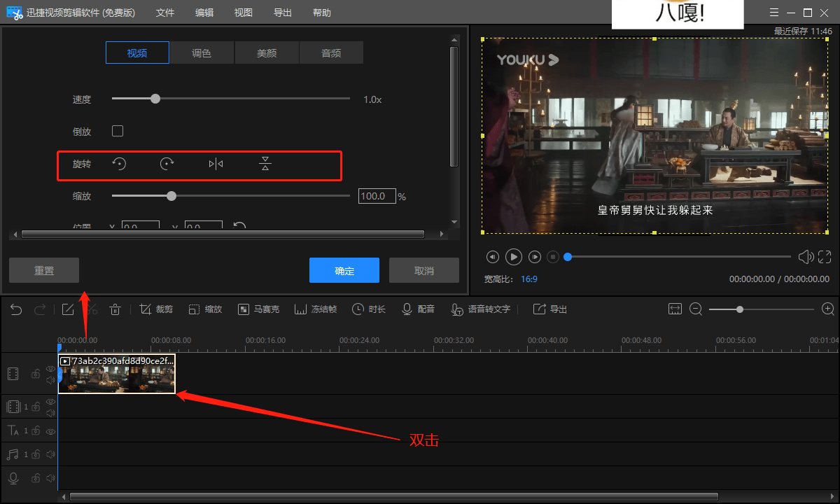Toggle lock on the main video track
The height and width of the screenshot is (504, 840).
click(36, 374)
